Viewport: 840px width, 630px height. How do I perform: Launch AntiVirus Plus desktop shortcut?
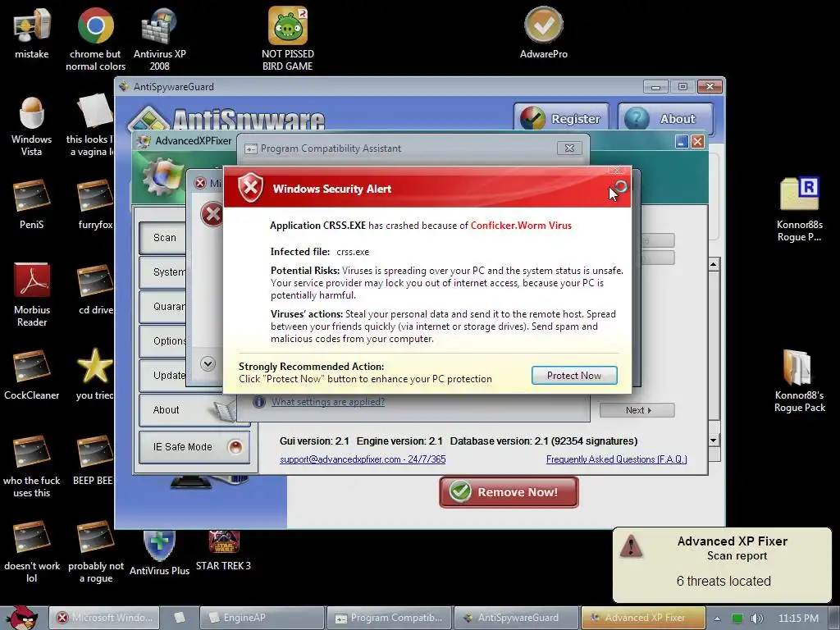click(x=159, y=553)
